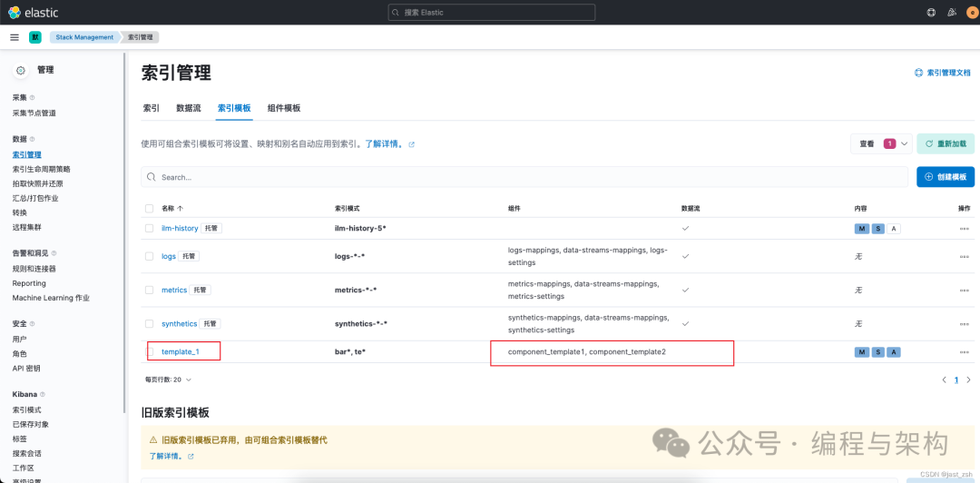Screen dimensions: 980x483
Task: Switch to the 数据流 tab
Action: (189, 108)
